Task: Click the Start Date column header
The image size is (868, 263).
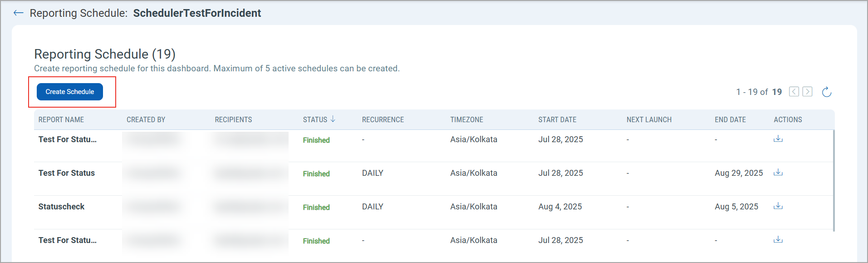Action: click(x=557, y=120)
